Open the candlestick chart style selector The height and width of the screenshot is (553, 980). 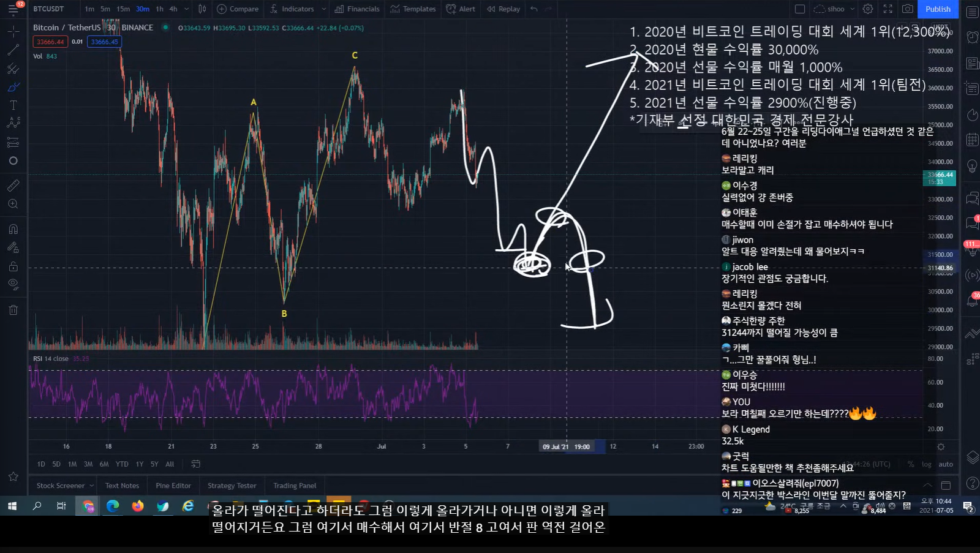click(202, 9)
